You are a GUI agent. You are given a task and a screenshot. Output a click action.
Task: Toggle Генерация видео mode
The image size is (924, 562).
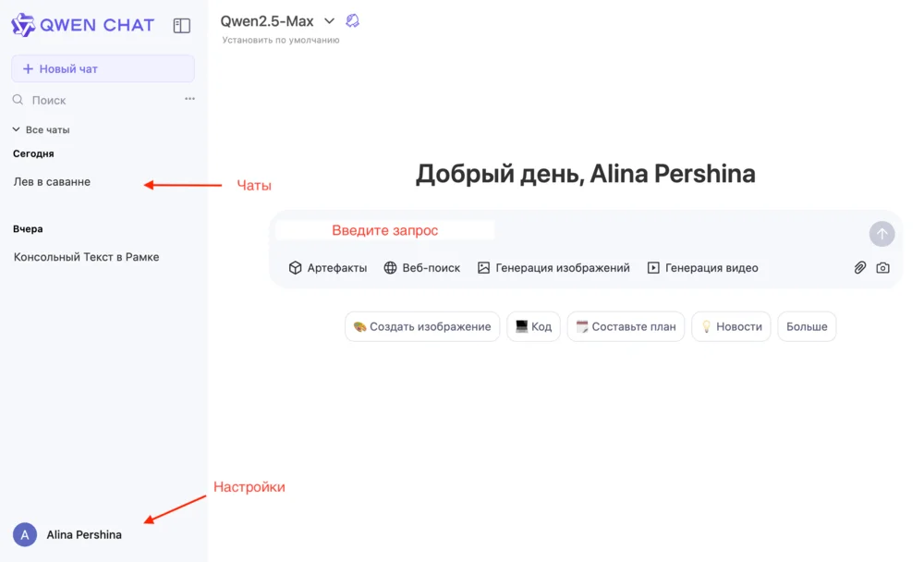point(702,268)
